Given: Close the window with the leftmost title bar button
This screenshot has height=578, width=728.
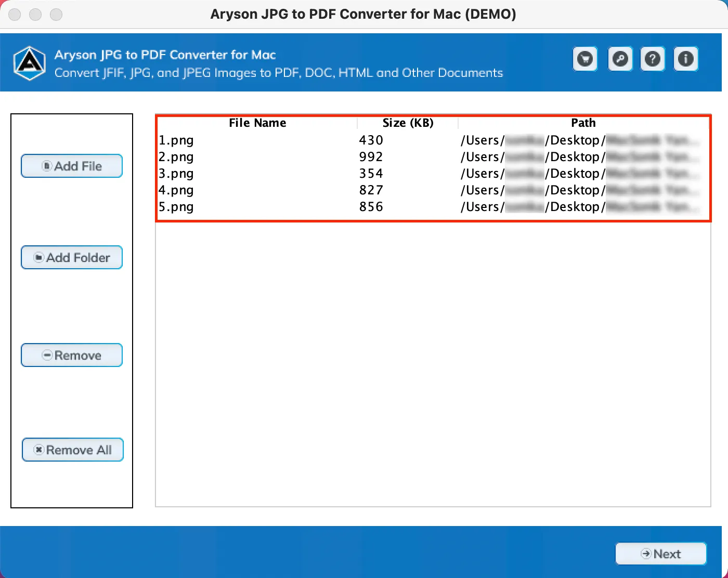Looking at the screenshot, I should [x=15, y=15].
